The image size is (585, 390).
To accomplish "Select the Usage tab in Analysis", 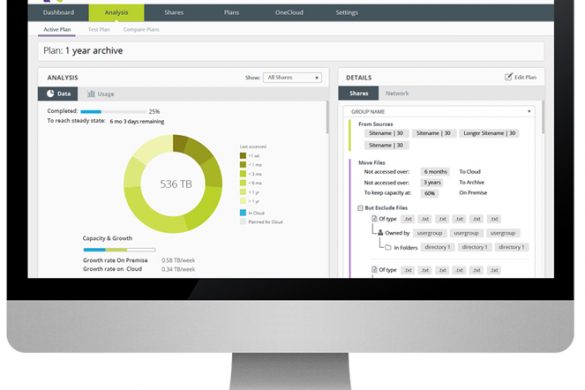I will click(101, 94).
